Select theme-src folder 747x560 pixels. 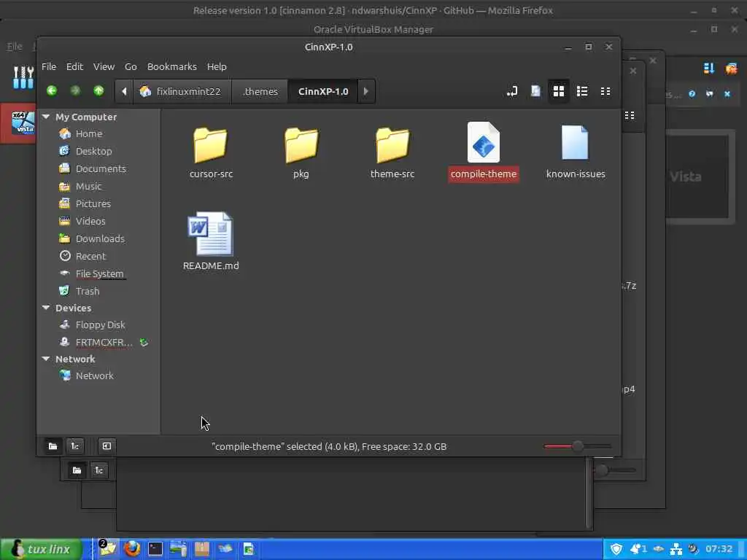[x=392, y=152]
